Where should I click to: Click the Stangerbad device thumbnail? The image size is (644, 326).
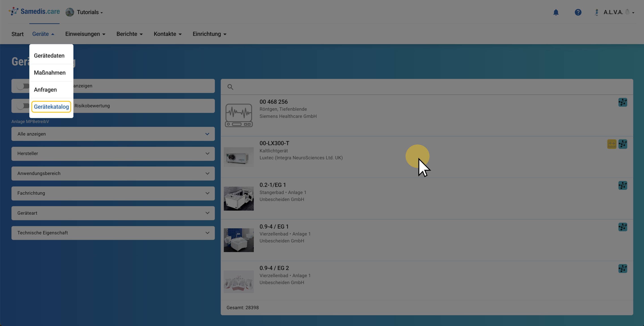pos(238,199)
